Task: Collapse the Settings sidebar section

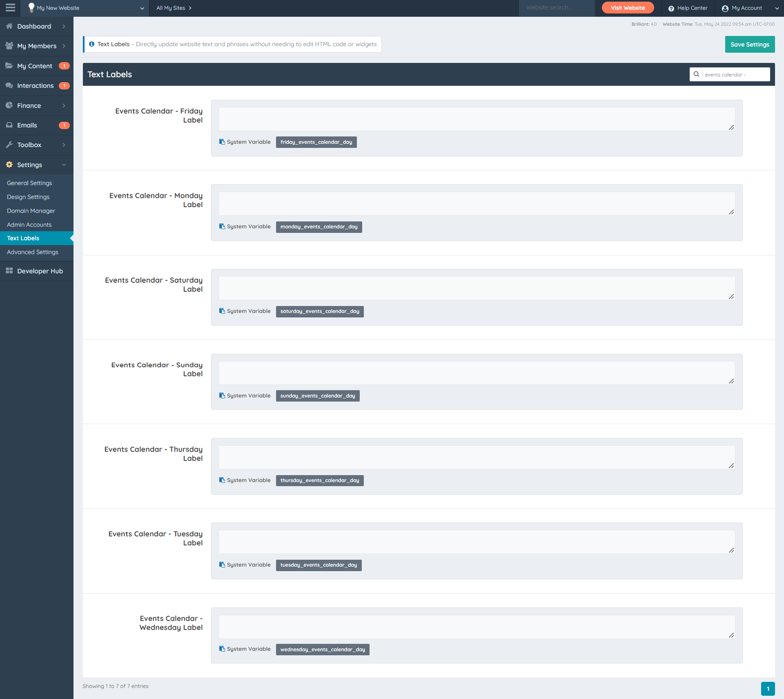Action: [x=64, y=165]
